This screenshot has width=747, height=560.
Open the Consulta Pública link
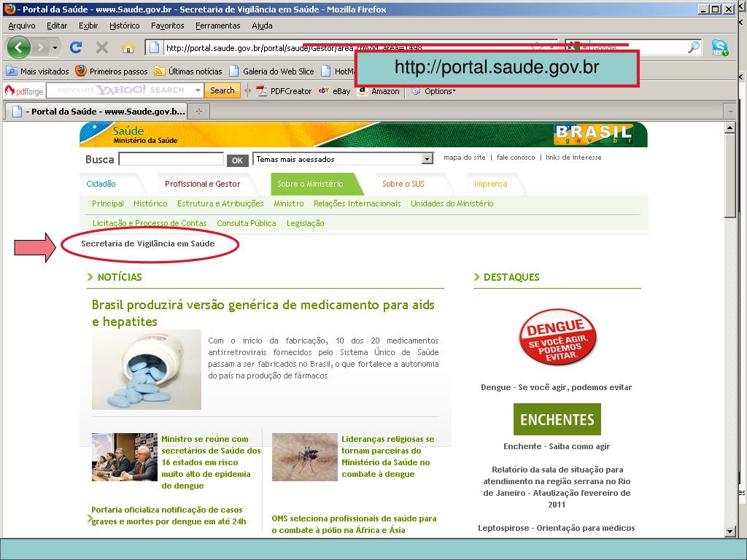tap(247, 223)
